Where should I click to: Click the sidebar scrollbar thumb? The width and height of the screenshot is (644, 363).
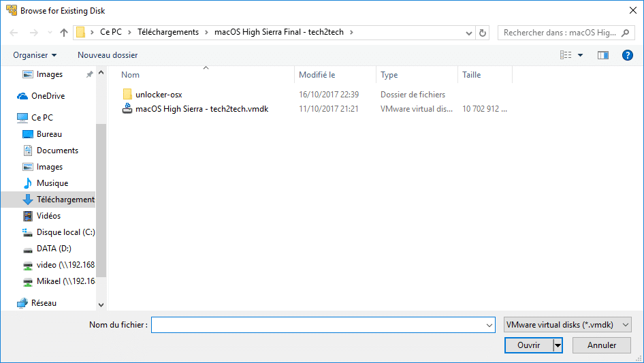101,200
